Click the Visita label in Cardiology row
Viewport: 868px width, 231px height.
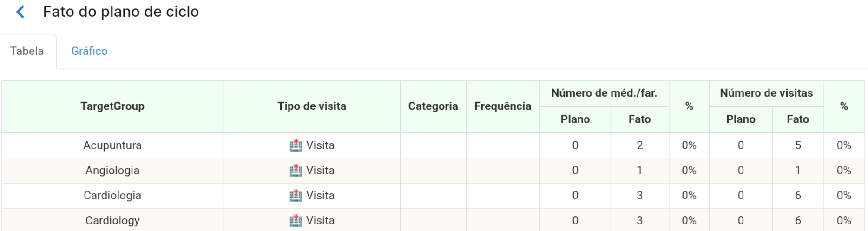[320, 221]
